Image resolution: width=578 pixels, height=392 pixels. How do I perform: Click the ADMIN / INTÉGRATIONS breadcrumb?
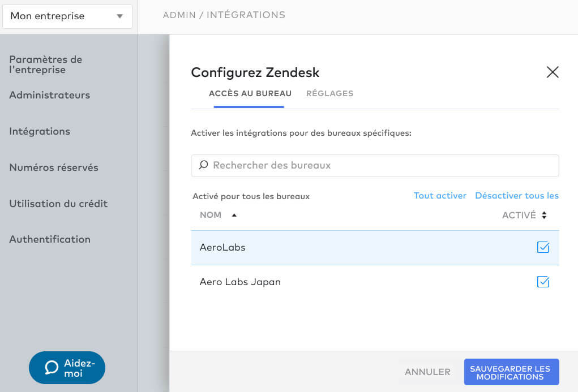(224, 15)
